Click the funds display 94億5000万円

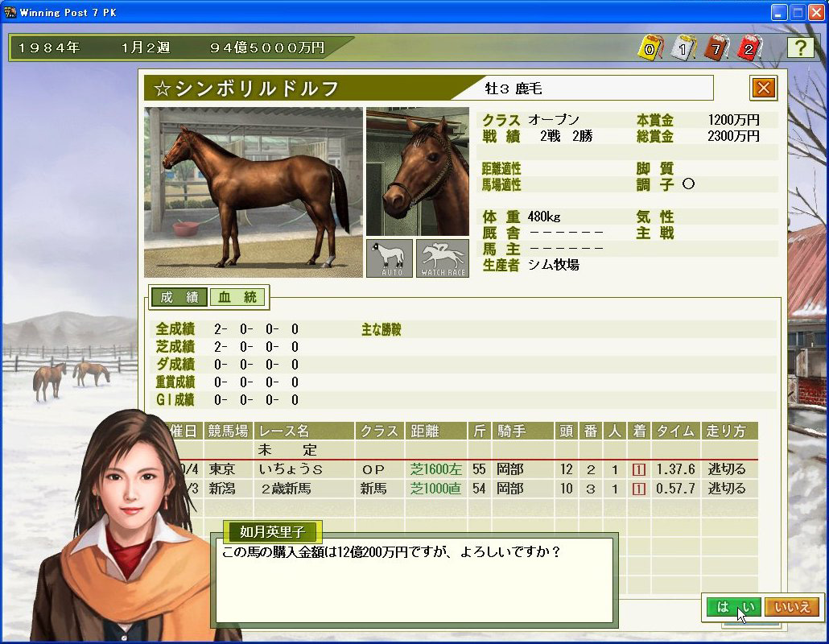point(267,48)
